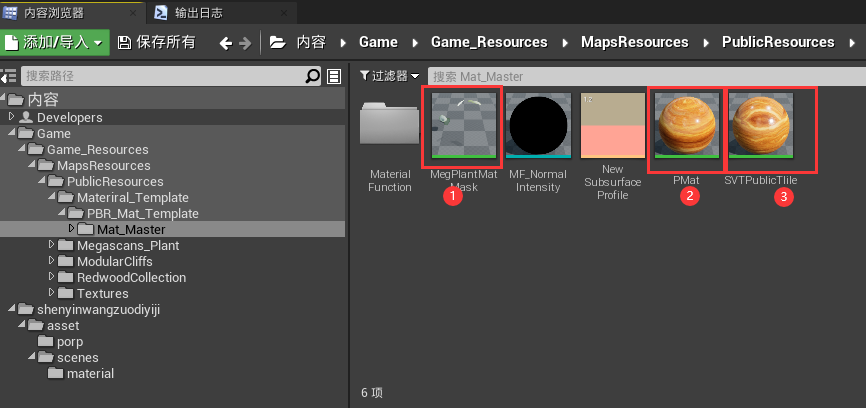The image size is (866, 408).
Task: Close the 输出日志 tab
Action: click(x=284, y=13)
